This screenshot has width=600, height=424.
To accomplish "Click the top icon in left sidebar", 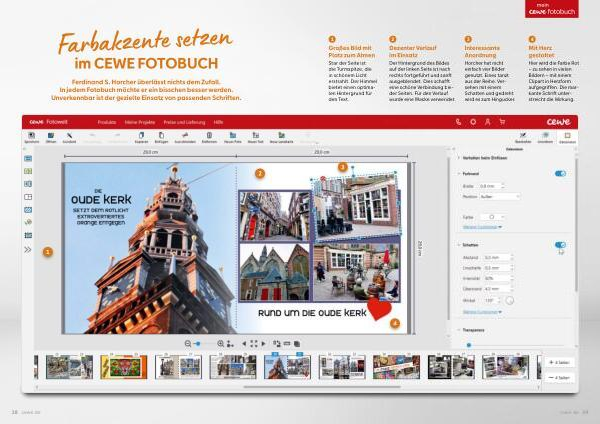I will tap(28, 158).
